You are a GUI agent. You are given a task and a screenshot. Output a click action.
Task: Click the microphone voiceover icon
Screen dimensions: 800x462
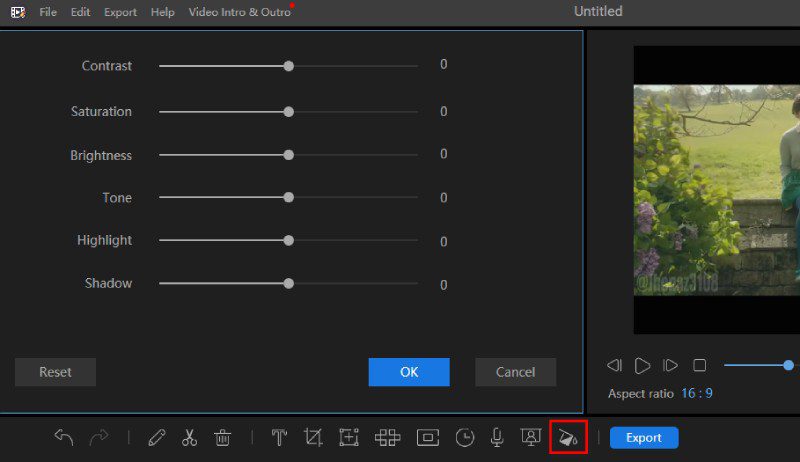[497, 438]
